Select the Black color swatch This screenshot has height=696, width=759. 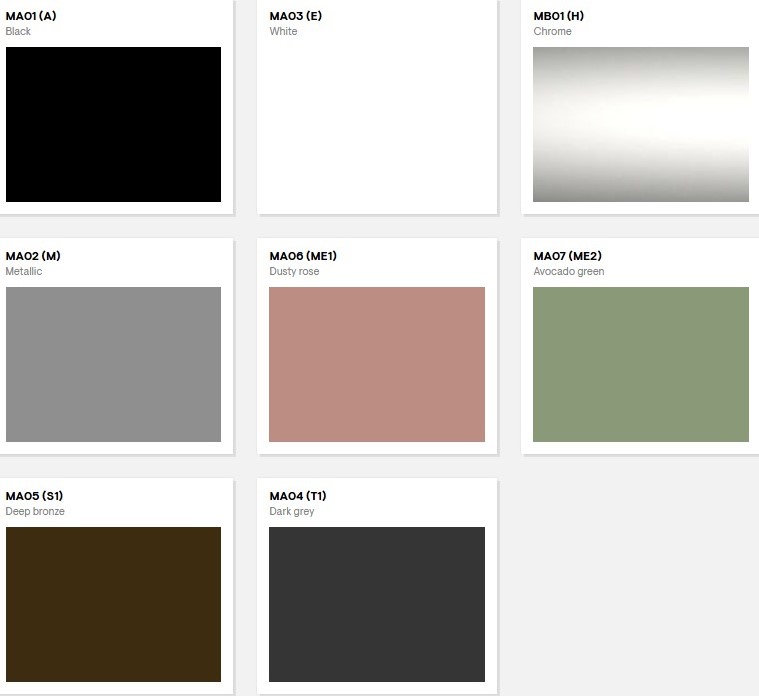[113, 124]
